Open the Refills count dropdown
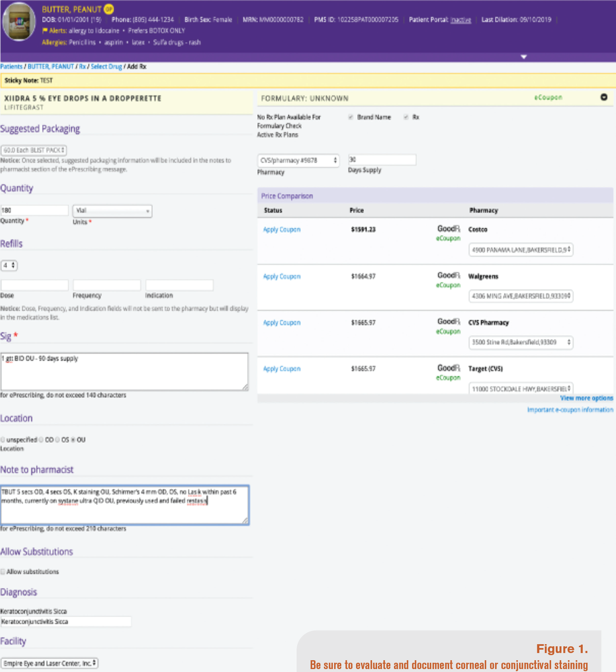Image resolution: width=616 pixels, height=672 pixels. (9, 266)
